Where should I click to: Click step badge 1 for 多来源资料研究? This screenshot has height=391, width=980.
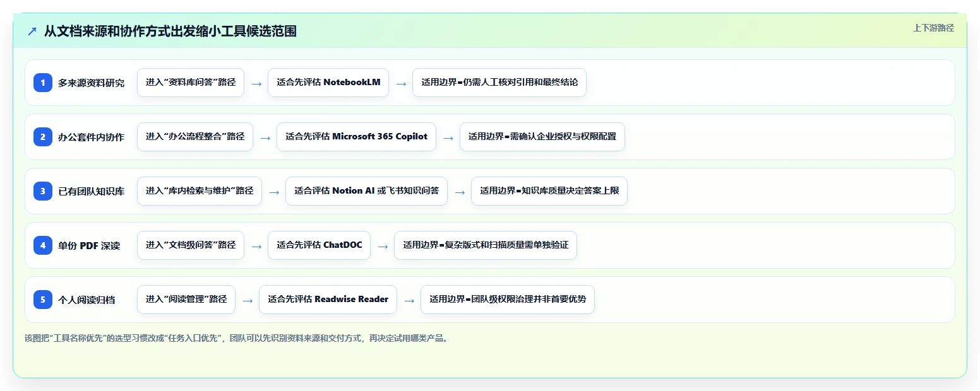(x=43, y=83)
